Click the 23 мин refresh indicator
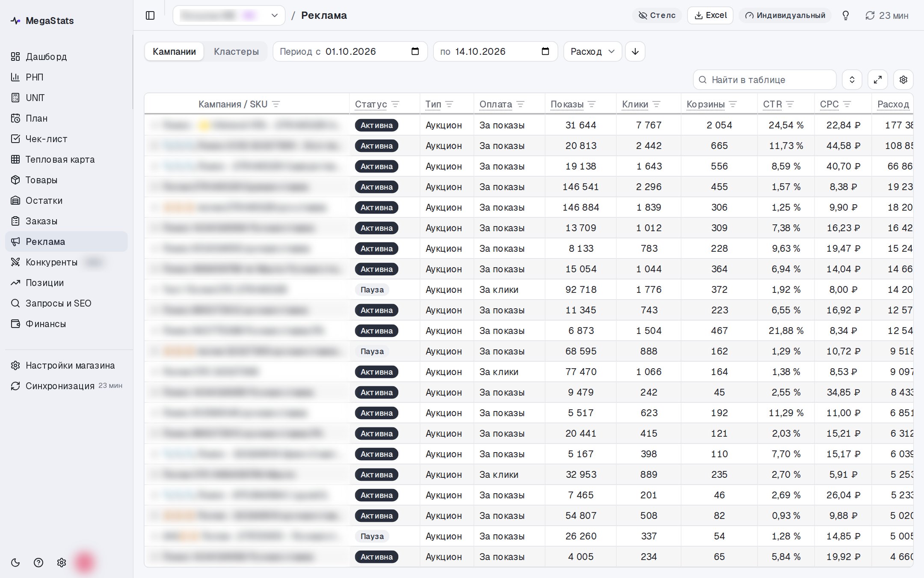Viewport: 924px width, 578px height. [886, 15]
